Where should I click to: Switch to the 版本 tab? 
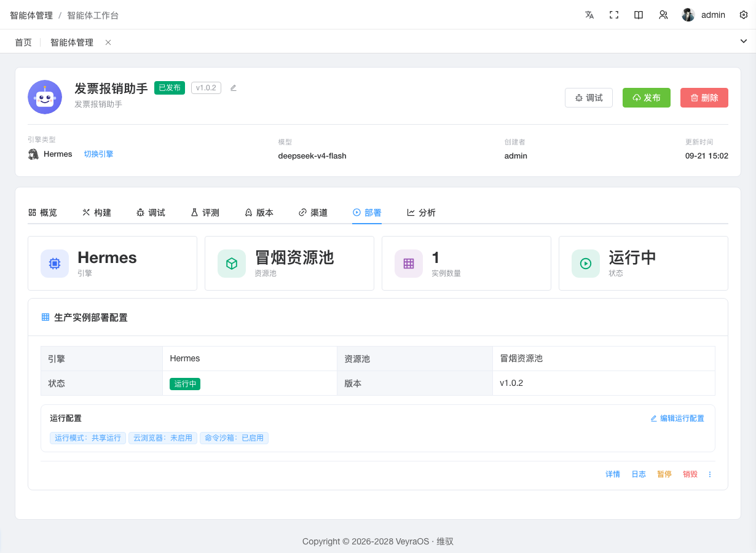point(259,213)
